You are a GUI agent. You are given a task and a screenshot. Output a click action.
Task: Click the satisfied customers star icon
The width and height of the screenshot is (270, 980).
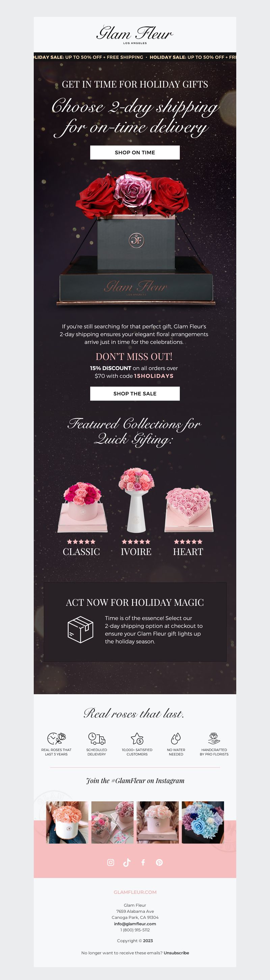point(137,738)
